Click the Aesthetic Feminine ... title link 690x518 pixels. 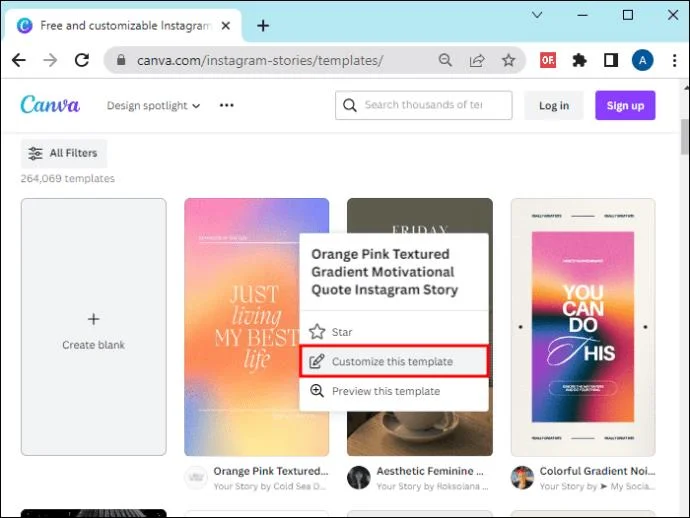coord(430,471)
